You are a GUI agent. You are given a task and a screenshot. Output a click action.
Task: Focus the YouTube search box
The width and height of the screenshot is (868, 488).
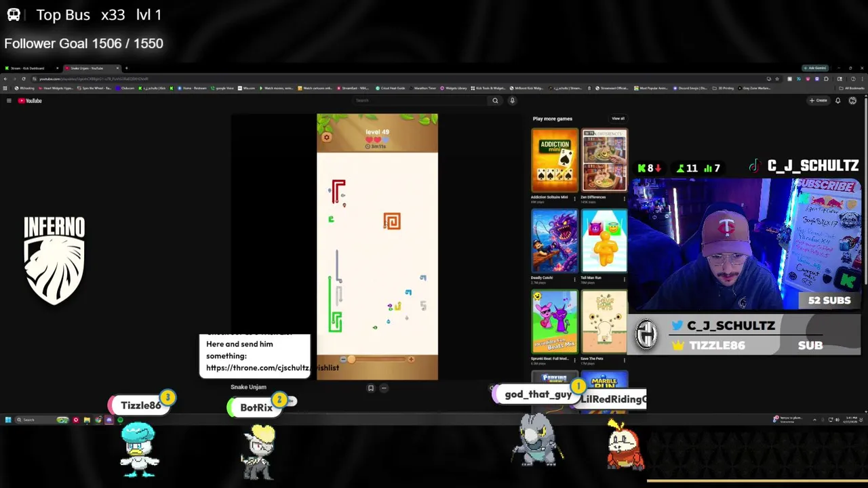pos(420,100)
